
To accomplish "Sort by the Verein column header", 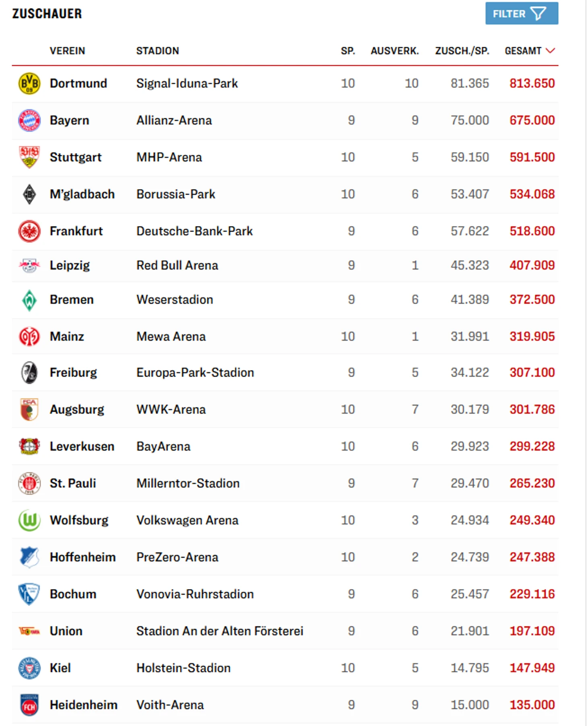I will pos(67,51).
